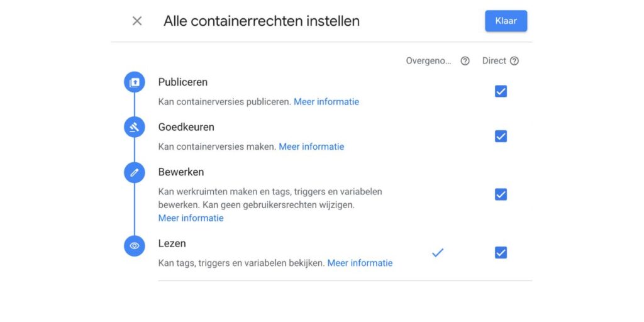Close the container permissions dialog
The width and height of the screenshot is (644, 322).
point(137,21)
